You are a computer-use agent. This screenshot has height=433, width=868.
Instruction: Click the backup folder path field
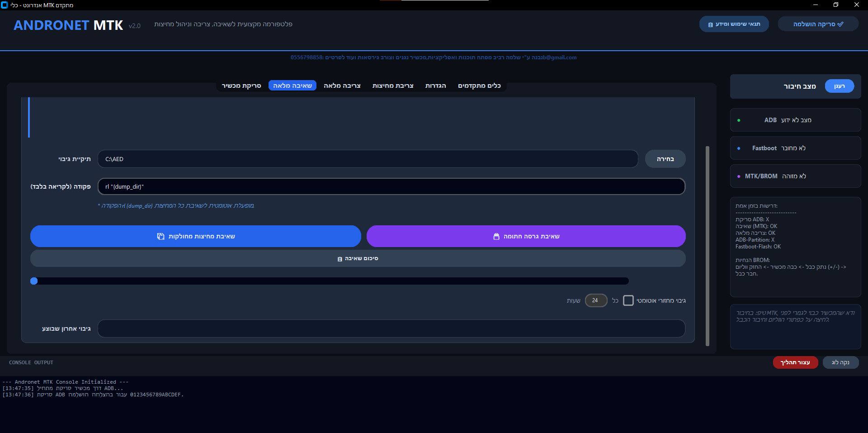click(367, 159)
